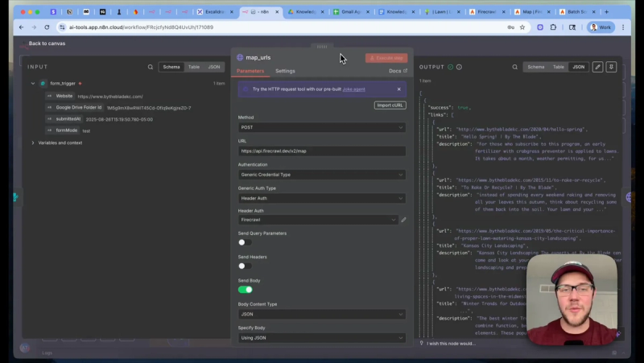The width and height of the screenshot is (644, 363).
Task: Switch to the Parameters tab
Action: (x=250, y=71)
